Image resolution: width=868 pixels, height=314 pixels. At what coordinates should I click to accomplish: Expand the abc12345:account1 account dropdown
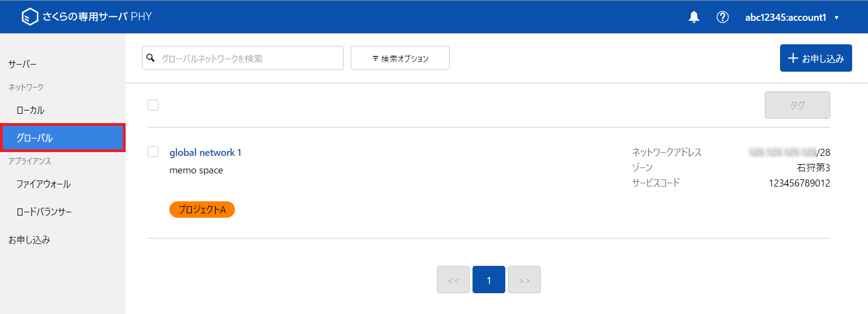tap(792, 18)
